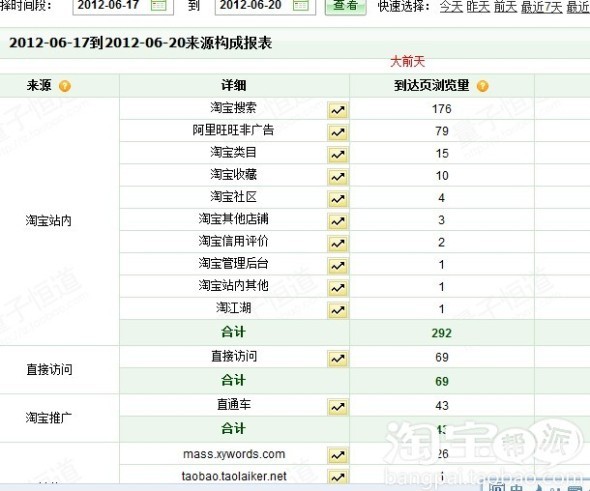Select 最近7天 quick range link

pyautogui.click(x=541, y=6)
